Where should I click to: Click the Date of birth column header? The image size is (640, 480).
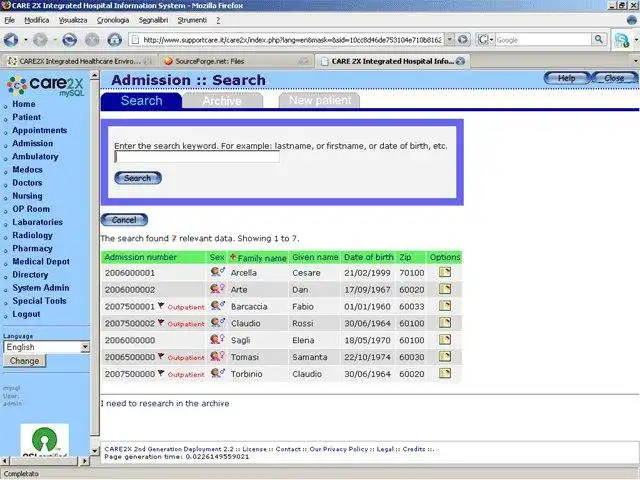tap(369, 257)
